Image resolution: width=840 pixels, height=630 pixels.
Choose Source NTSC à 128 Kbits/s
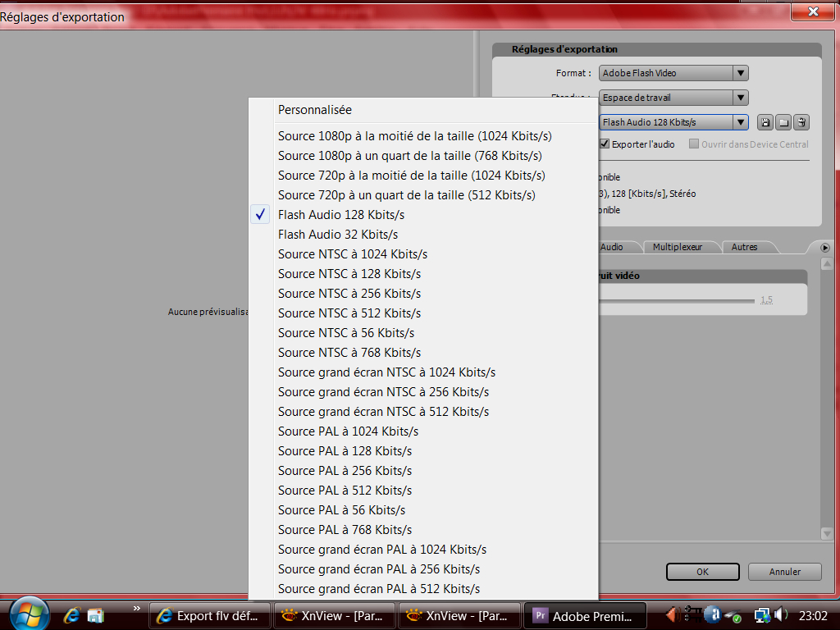click(x=423, y=274)
